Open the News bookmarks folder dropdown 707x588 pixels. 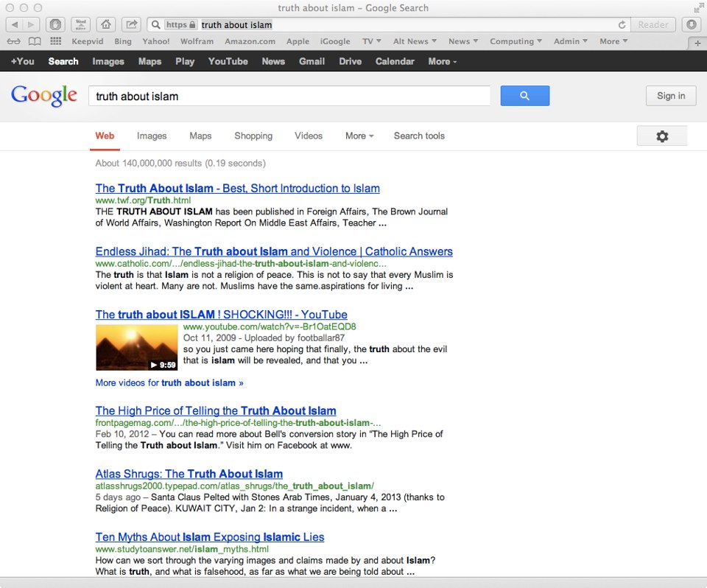(463, 41)
